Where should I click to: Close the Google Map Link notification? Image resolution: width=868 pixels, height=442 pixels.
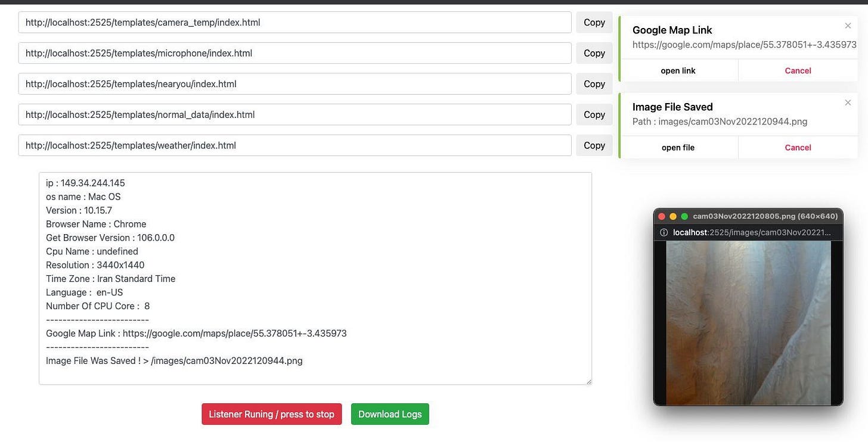(x=848, y=26)
